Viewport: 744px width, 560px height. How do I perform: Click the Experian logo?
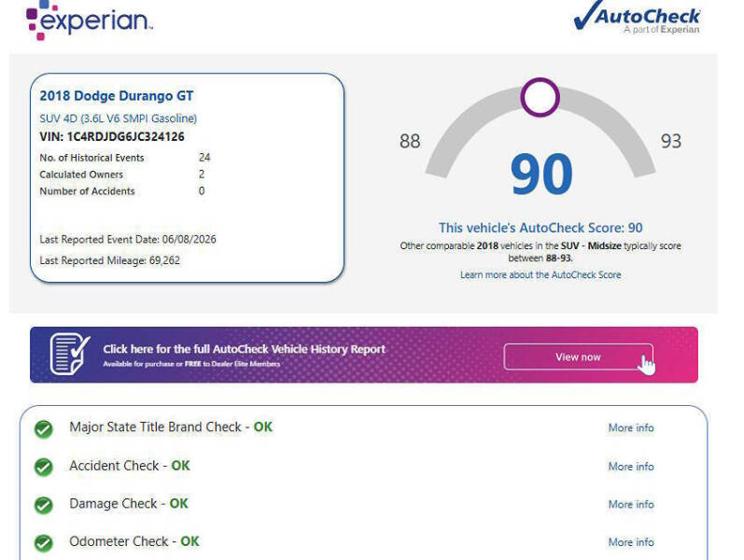(90, 21)
